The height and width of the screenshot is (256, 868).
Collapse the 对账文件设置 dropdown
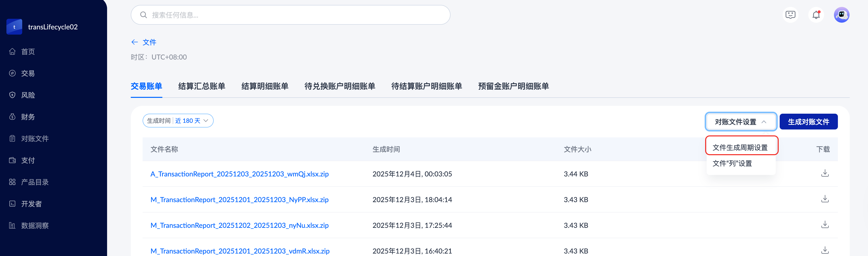click(x=741, y=122)
